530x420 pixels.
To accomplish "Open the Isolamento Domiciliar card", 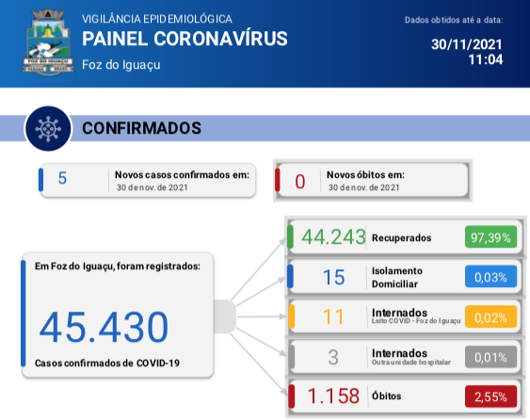I will 405,277.
